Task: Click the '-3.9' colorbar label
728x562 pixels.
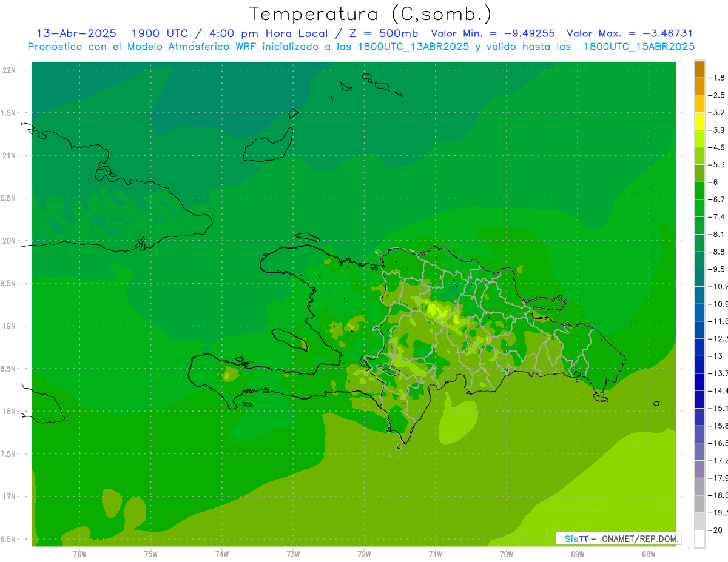Action: [x=717, y=130]
